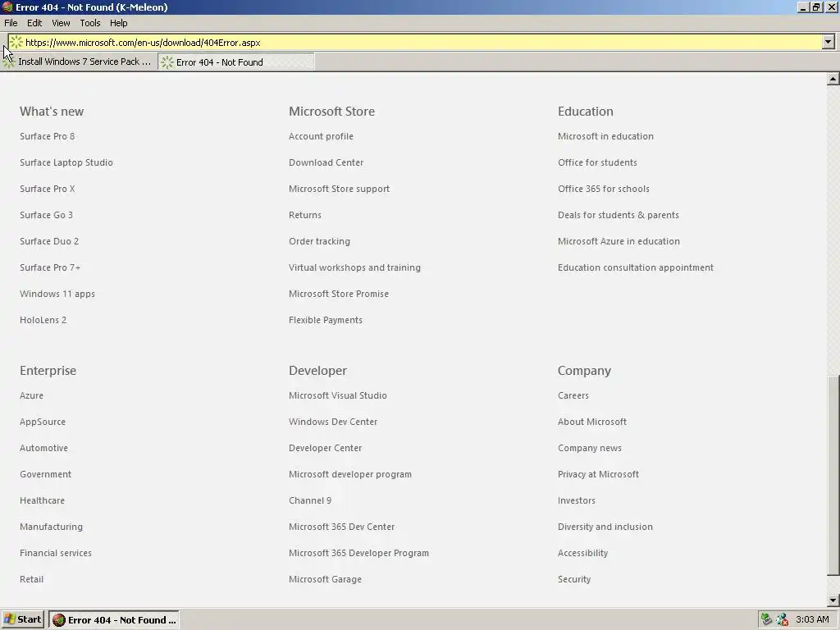Screen dimensions: 840x630
Task: Open Microsoft in education link
Action: (x=605, y=136)
